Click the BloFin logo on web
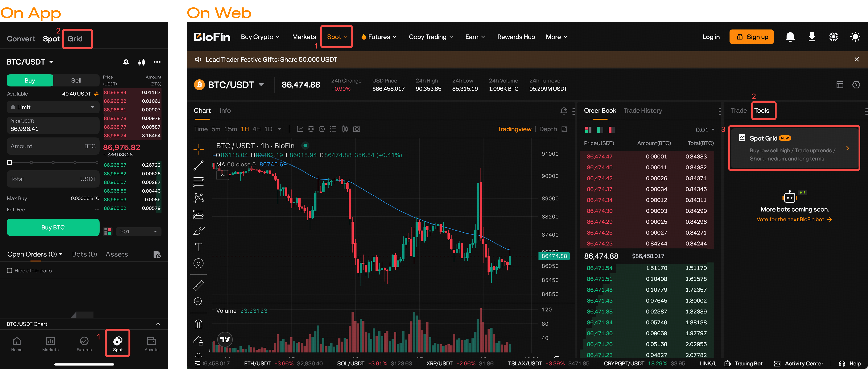Screen dimensions: 868x369 pyautogui.click(x=212, y=37)
